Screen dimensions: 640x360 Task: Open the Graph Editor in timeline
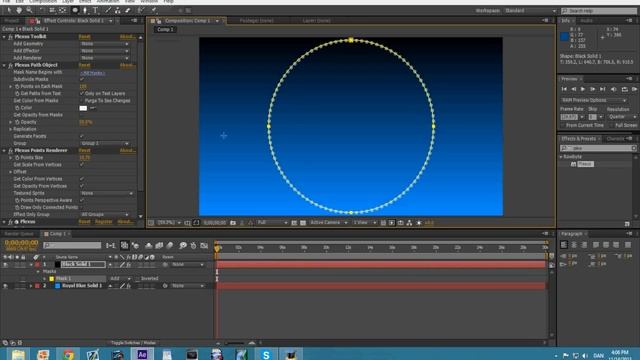click(204, 245)
